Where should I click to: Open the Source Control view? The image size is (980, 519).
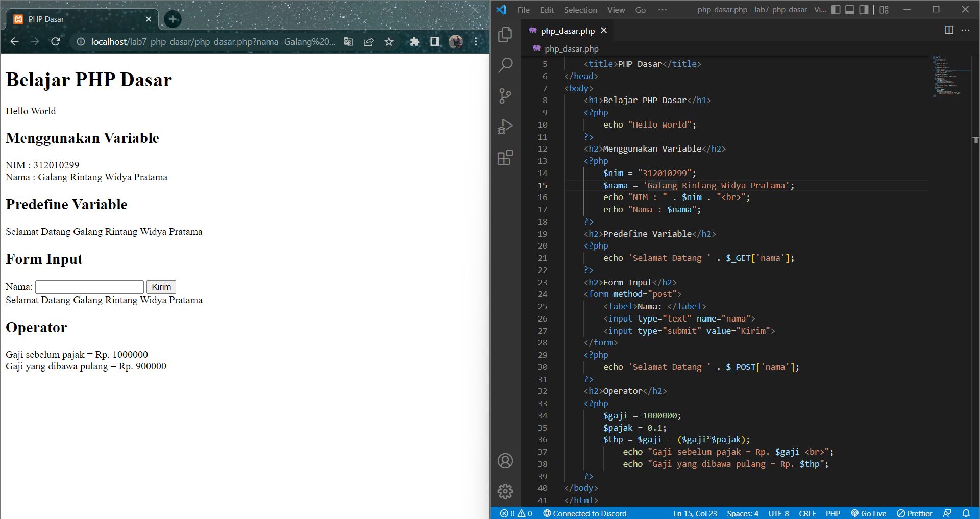click(x=505, y=96)
